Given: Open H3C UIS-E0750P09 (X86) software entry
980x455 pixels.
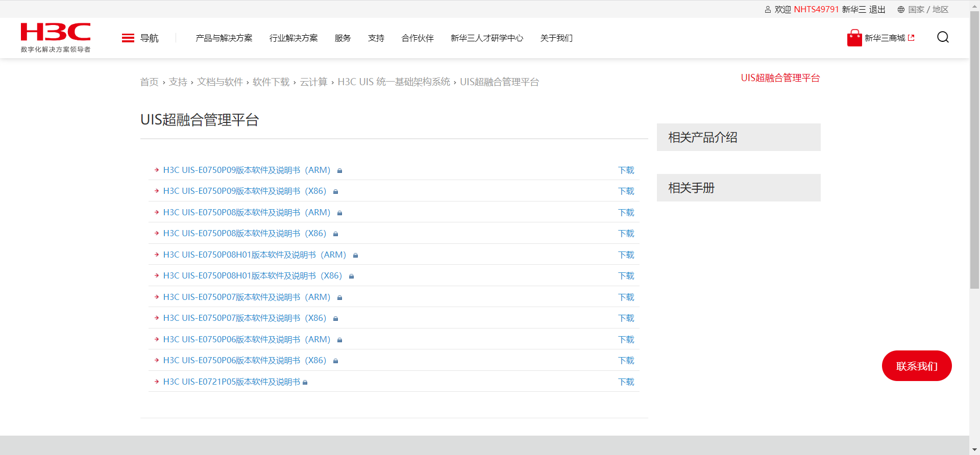Looking at the screenshot, I should (244, 191).
